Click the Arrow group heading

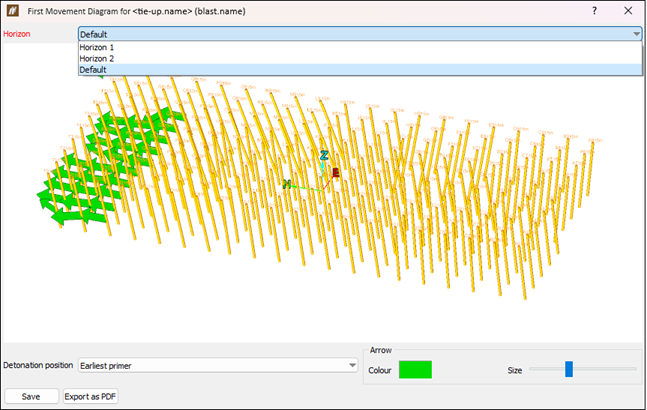pos(380,350)
